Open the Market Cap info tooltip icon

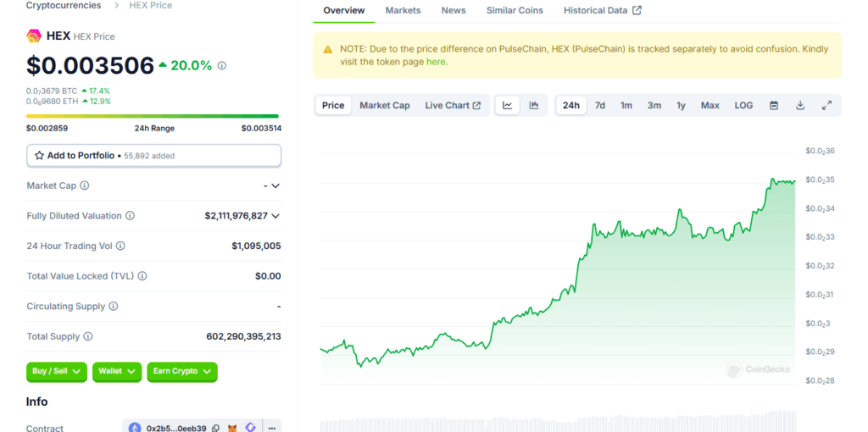(84, 186)
